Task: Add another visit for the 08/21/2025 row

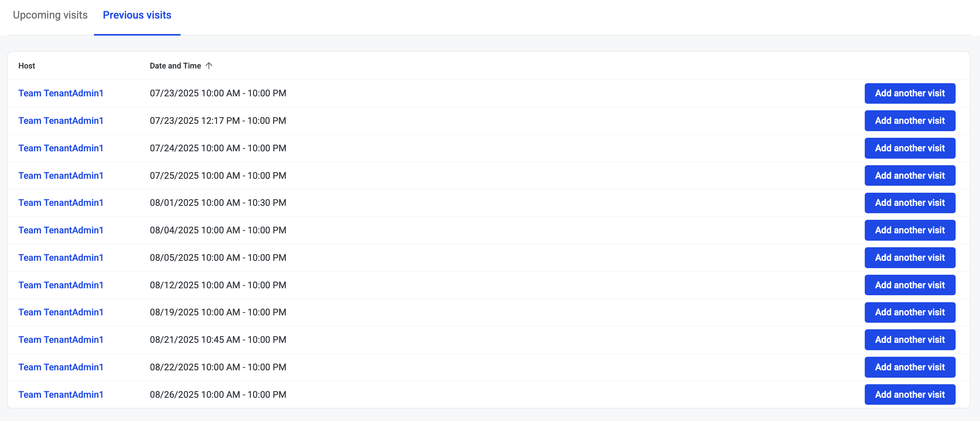Action: (910, 340)
